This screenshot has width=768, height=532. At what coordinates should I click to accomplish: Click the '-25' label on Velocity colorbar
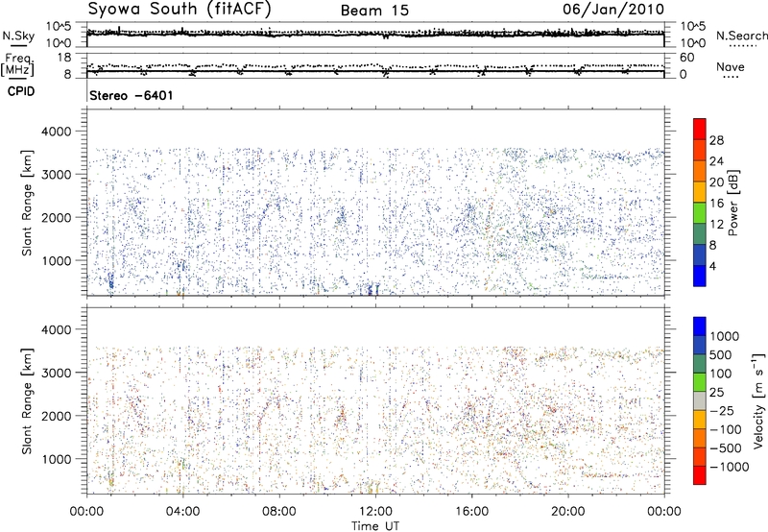point(722,410)
